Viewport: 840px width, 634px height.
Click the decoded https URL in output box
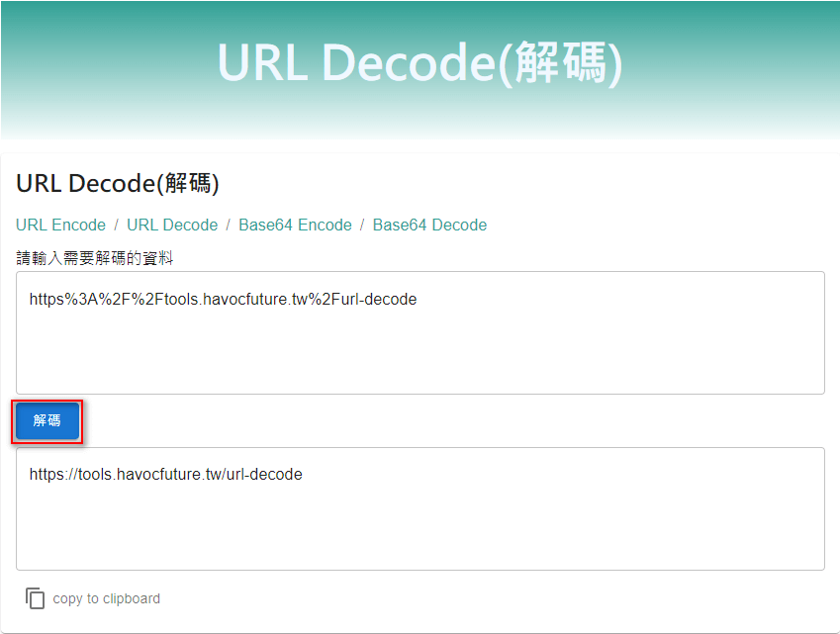165,474
